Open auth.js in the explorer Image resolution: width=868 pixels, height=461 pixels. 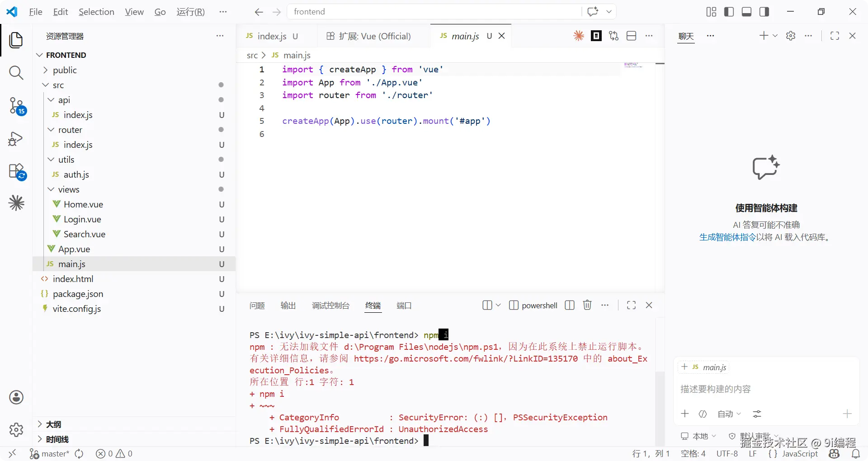point(134,174)
